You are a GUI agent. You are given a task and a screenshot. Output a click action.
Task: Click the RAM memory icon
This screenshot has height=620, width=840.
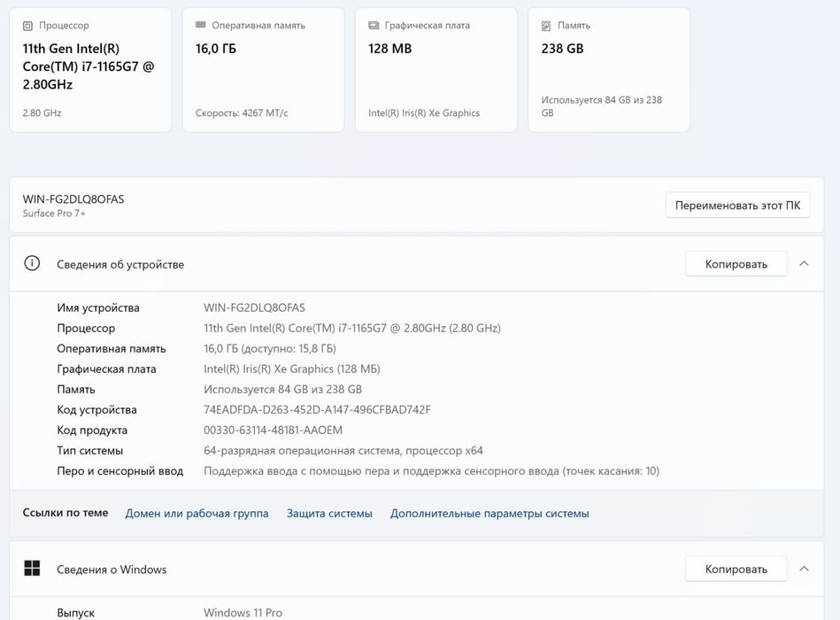(x=200, y=25)
